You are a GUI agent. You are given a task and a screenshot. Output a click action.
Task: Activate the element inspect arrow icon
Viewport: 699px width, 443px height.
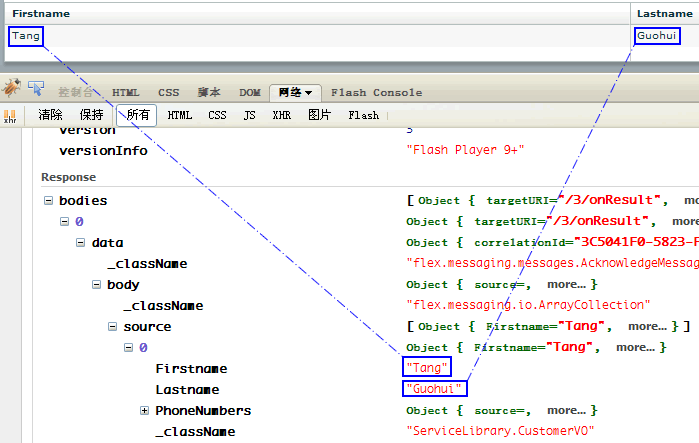[36, 89]
